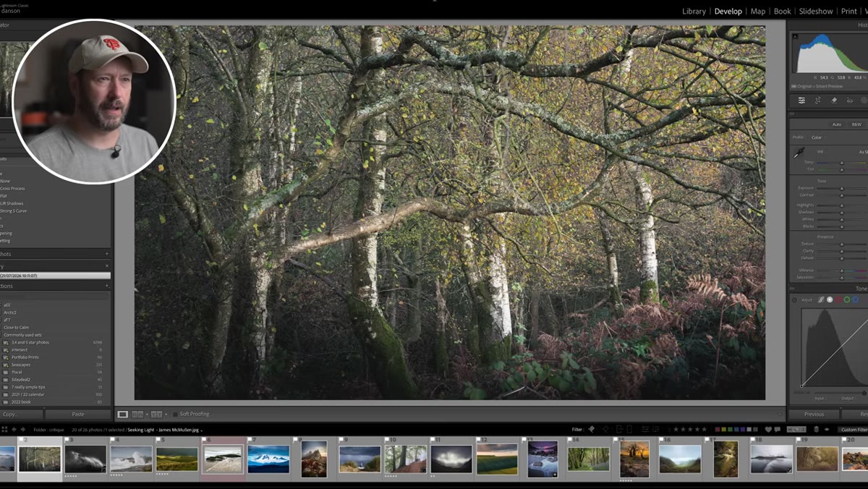Switch to Before/After Y|Y view
This screenshot has width=868, height=489.
point(156,414)
